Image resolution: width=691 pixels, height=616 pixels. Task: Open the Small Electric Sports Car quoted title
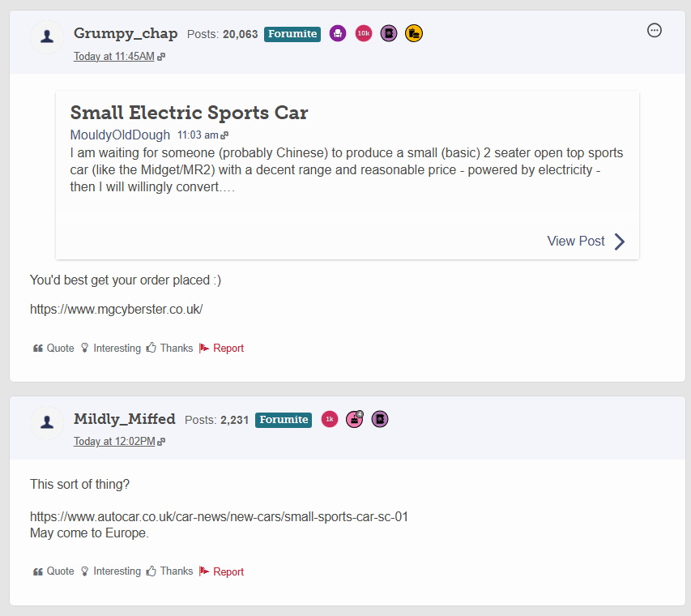(189, 113)
